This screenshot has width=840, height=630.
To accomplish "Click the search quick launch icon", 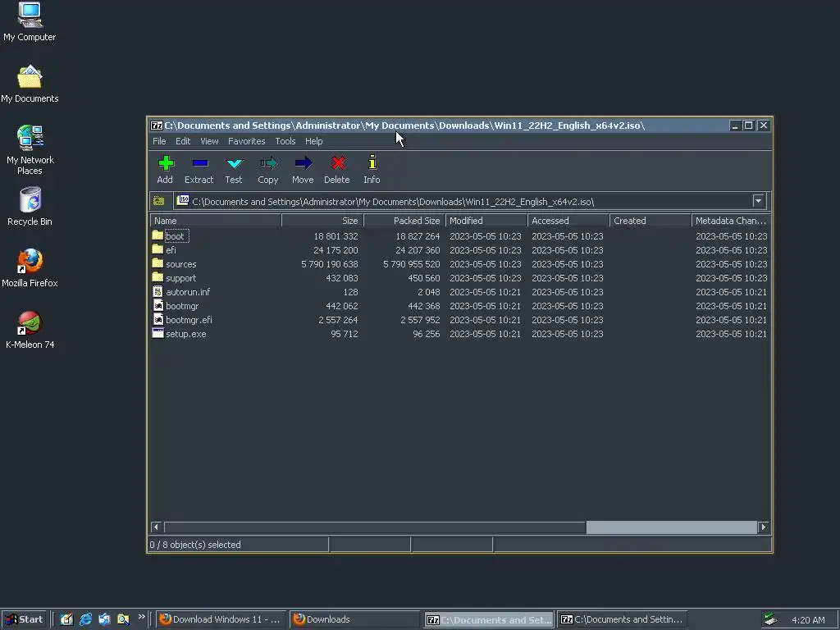I will point(123,619).
